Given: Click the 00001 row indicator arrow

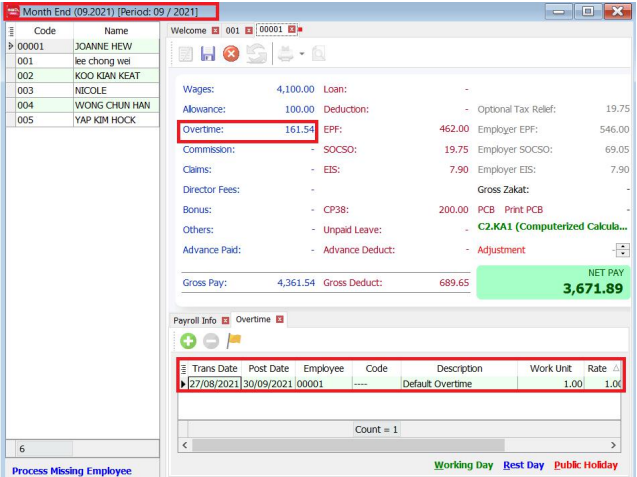Looking at the screenshot, I should (x=11, y=46).
